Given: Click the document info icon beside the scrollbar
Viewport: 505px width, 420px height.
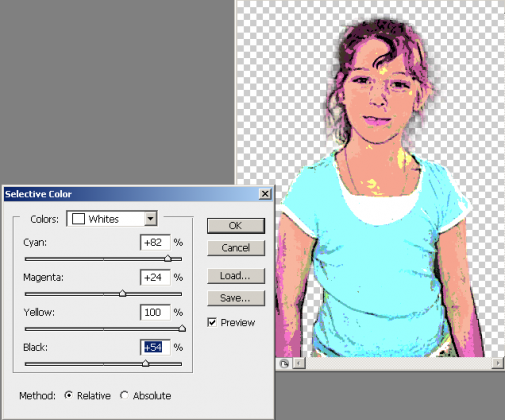Looking at the screenshot, I should click(x=284, y=363).
